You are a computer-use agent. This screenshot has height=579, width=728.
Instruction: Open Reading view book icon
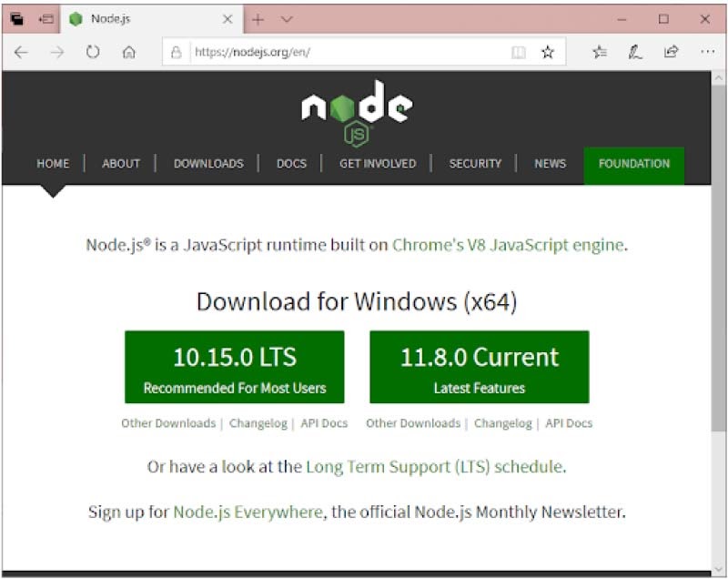coord(518,53)
